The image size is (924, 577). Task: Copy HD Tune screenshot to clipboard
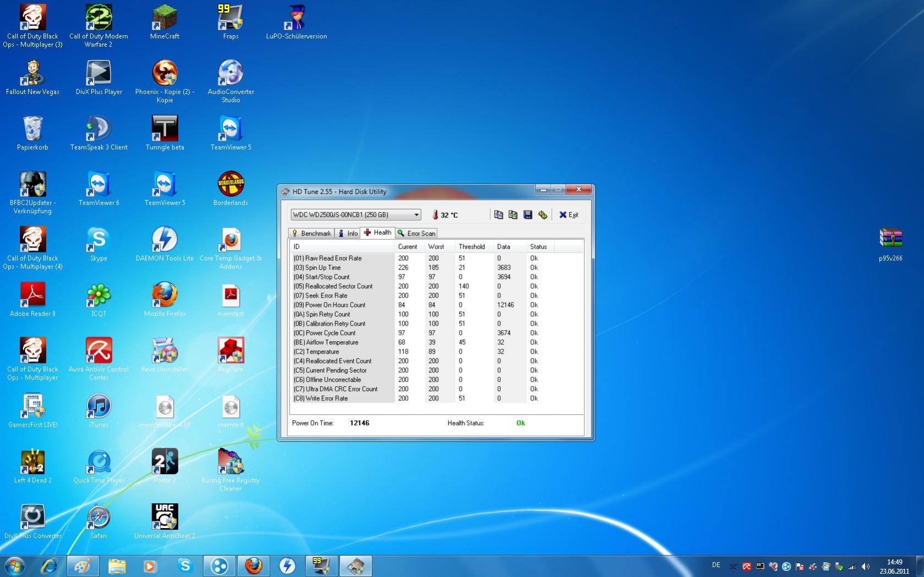[513, 215]
